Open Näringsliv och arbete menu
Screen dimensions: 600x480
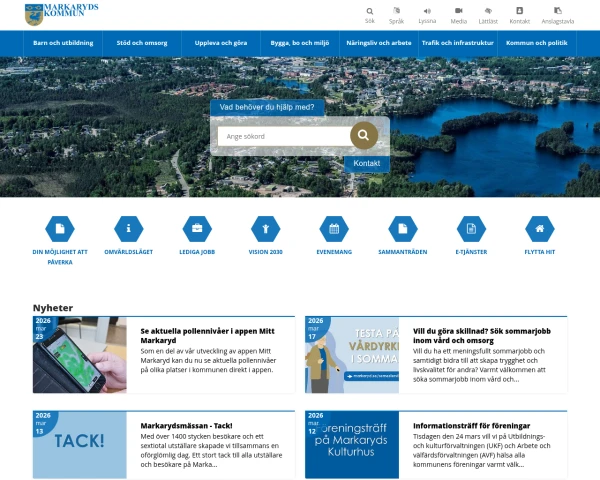379,43
